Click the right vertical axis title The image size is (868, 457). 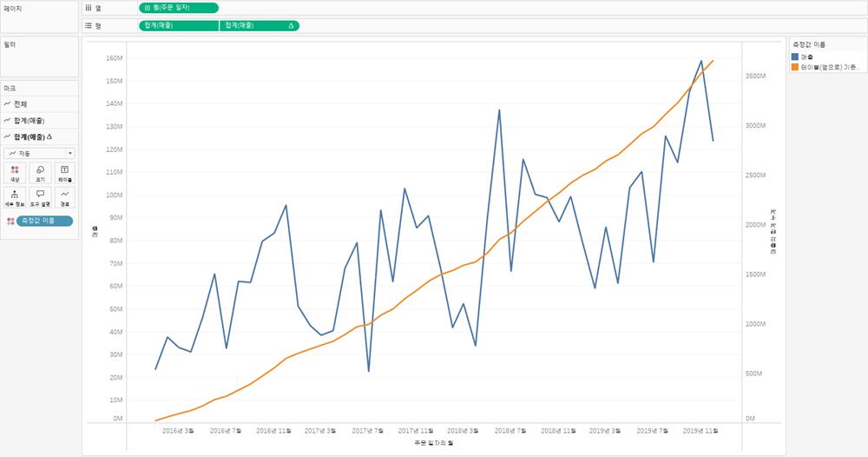[x=773, y=232]
